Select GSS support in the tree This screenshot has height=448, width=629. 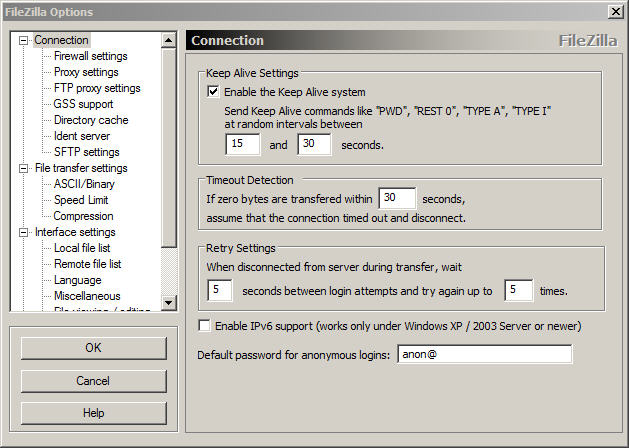tap(83, 104)
